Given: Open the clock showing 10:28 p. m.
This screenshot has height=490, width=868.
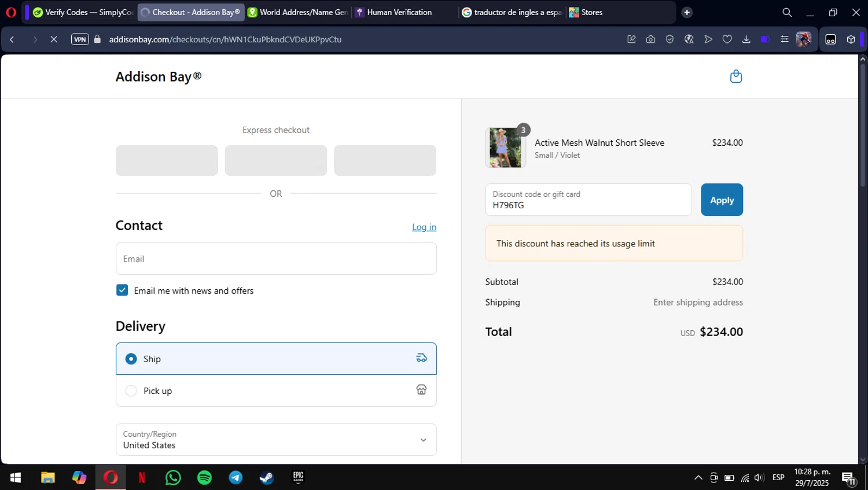Looking at the screenshot, I should click(x=812, y=477).
